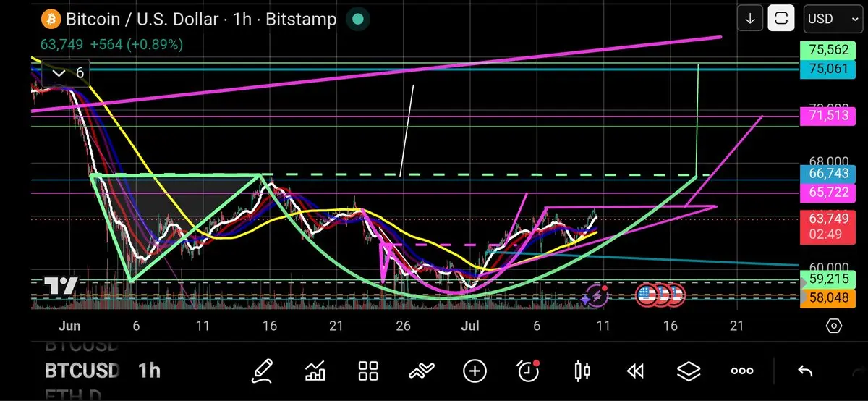This screenshot has height=401, width=868.
Task: Tap the 63,749 +564 (+0.89%) quote text
Action: click(x=111, y=45)
